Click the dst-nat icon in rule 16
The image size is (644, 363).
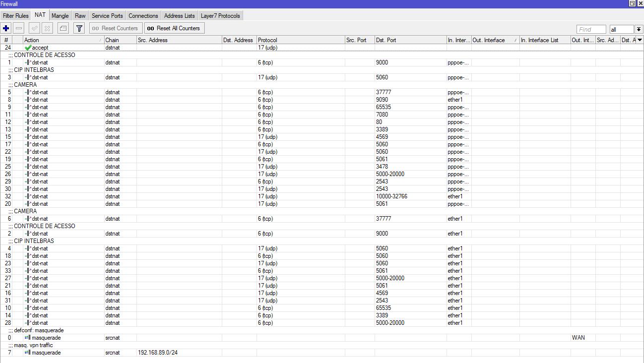click(28, 293)
